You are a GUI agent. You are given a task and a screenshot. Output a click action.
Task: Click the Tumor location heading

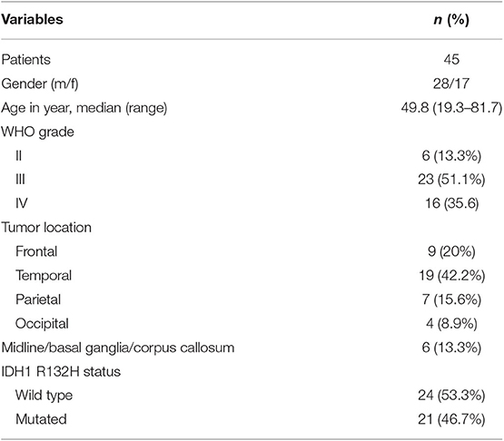(x=46, y=228)
